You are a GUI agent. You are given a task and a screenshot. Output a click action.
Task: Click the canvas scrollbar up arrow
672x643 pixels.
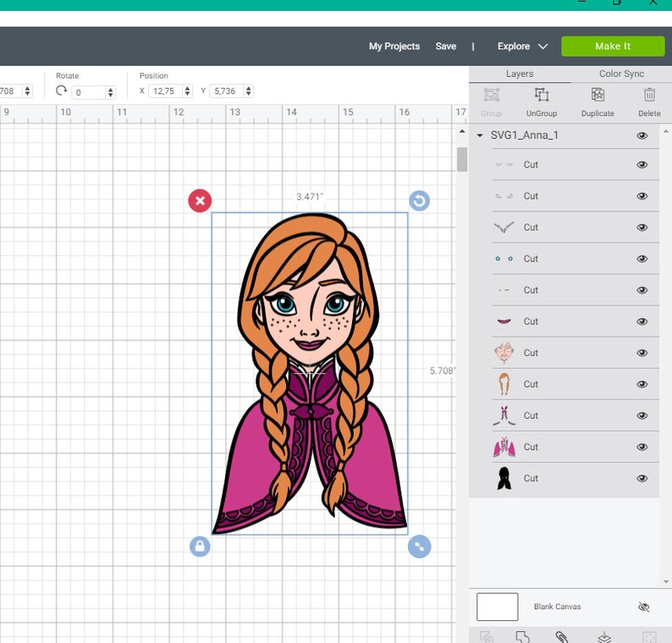click(462, 131)
